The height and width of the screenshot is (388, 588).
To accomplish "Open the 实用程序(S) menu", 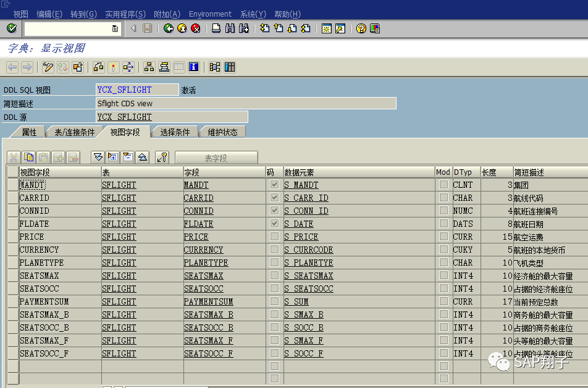I will (125, 14).
